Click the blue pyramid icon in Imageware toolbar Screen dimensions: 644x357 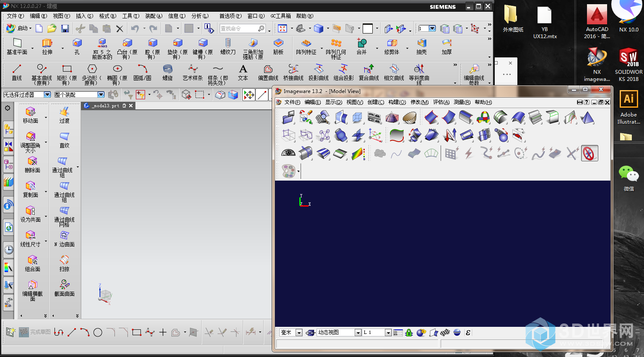587,117
